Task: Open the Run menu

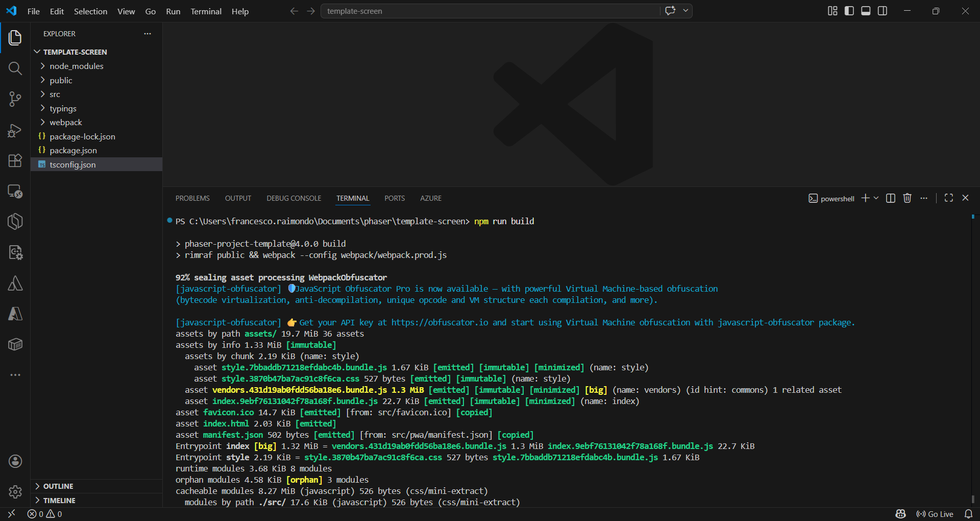Action: click(x=173, y=11)
